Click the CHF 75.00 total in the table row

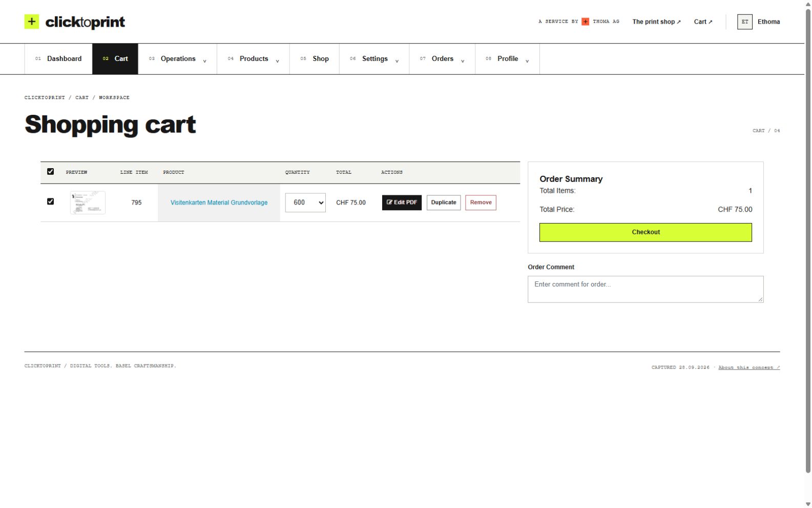click(351, 202)
